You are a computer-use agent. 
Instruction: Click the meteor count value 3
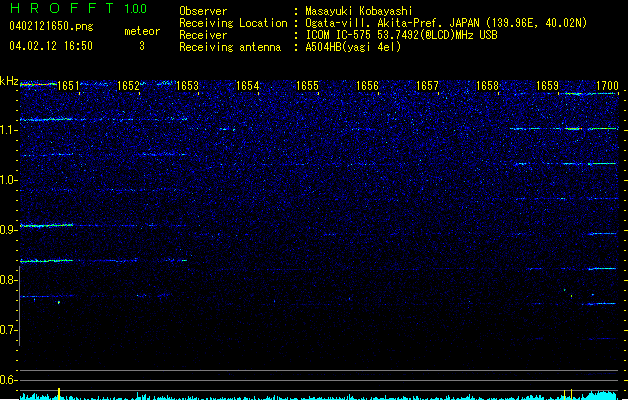(x=142, y=46)
